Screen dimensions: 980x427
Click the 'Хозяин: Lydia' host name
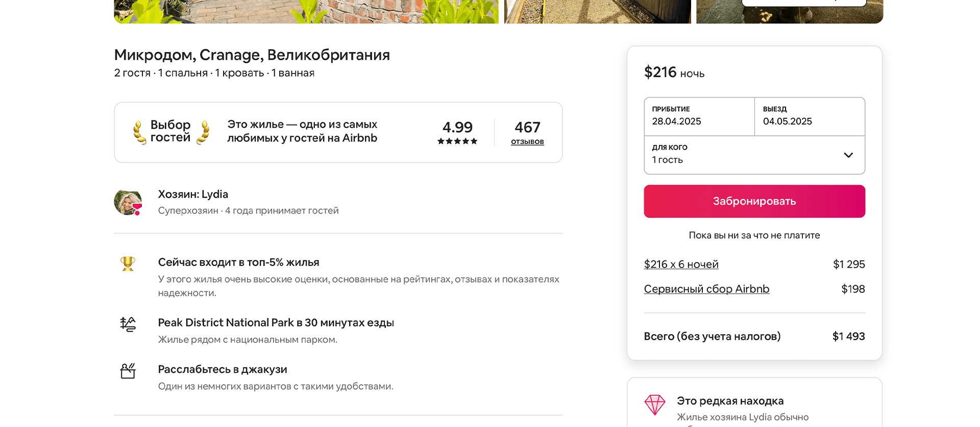tap(193, 194)
